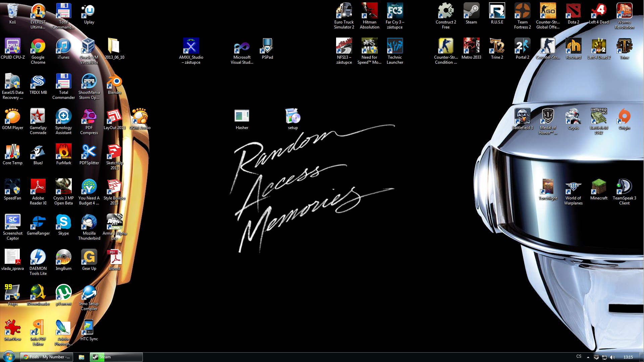Show hidden tray icons arrow

tap(588, 357)
